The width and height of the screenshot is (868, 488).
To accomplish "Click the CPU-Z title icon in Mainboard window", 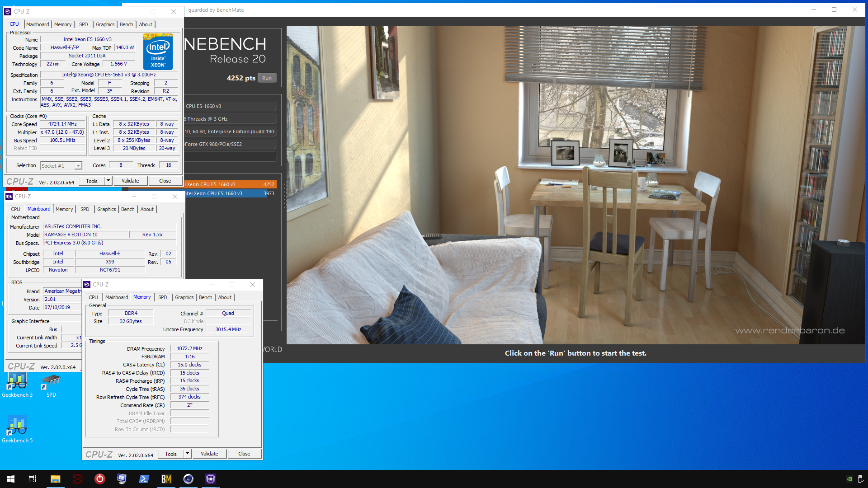I will [x=9, y=197].
